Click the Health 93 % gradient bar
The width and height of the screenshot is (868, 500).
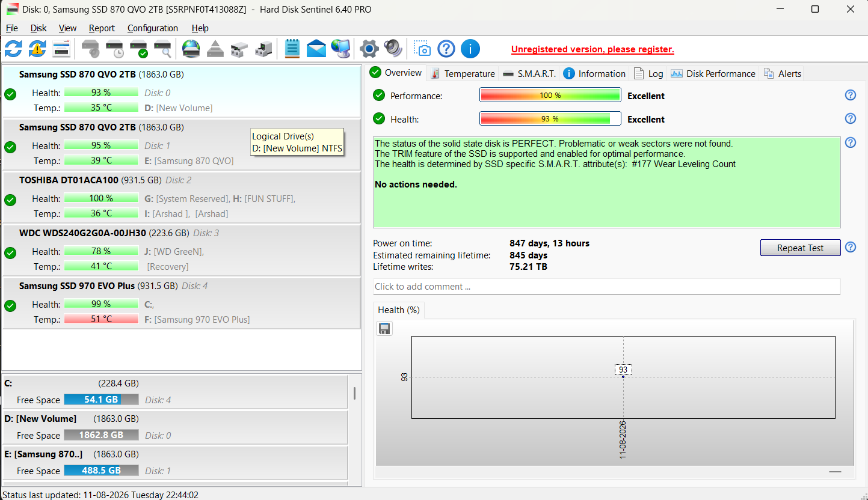point(550,118)
